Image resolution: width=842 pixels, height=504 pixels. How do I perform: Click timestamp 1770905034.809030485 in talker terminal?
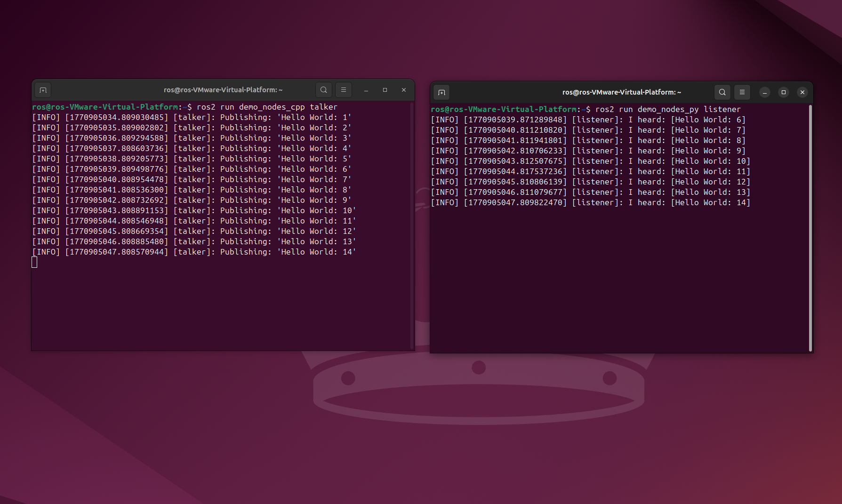pyautogui.click(x=116, y=117)
